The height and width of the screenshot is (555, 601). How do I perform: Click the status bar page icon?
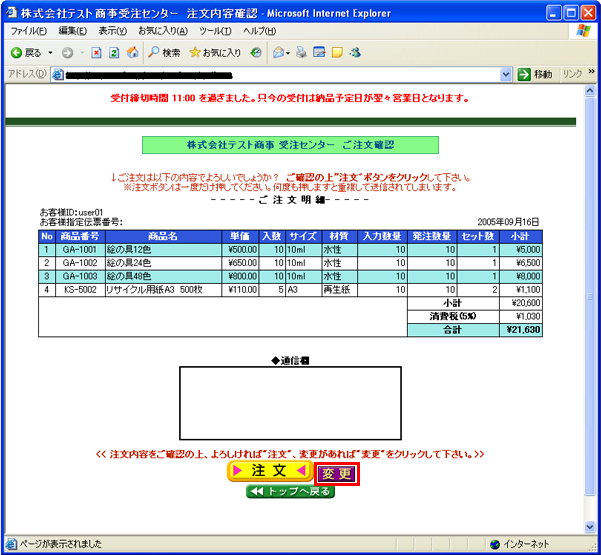tap(11, 544)
